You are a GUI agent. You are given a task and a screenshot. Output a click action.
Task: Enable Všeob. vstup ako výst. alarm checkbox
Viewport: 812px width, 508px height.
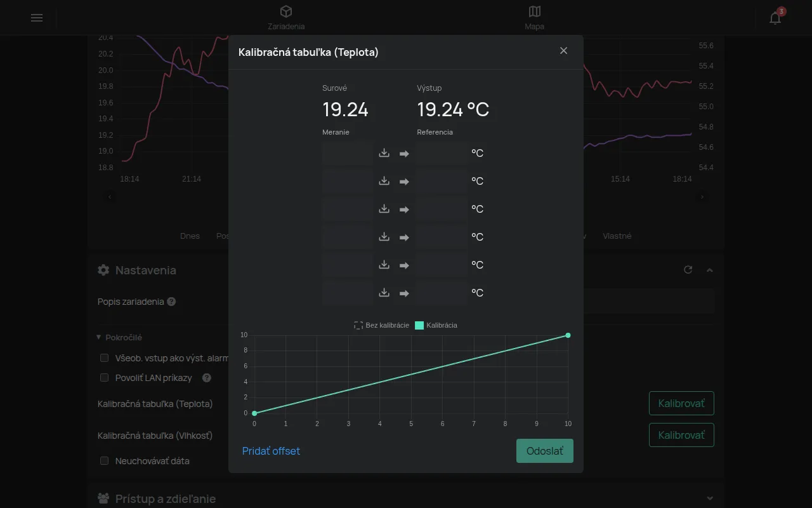(105, 358)
